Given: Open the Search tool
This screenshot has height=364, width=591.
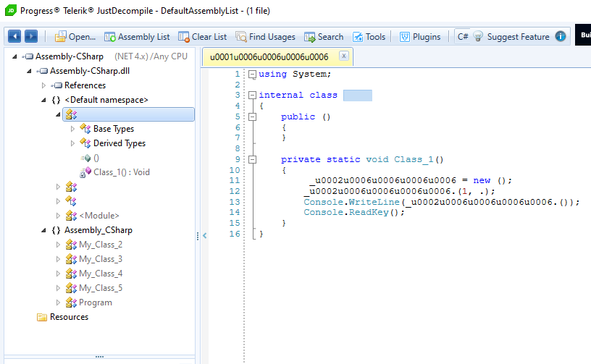Looking at the screenshot, I should 324,37.
